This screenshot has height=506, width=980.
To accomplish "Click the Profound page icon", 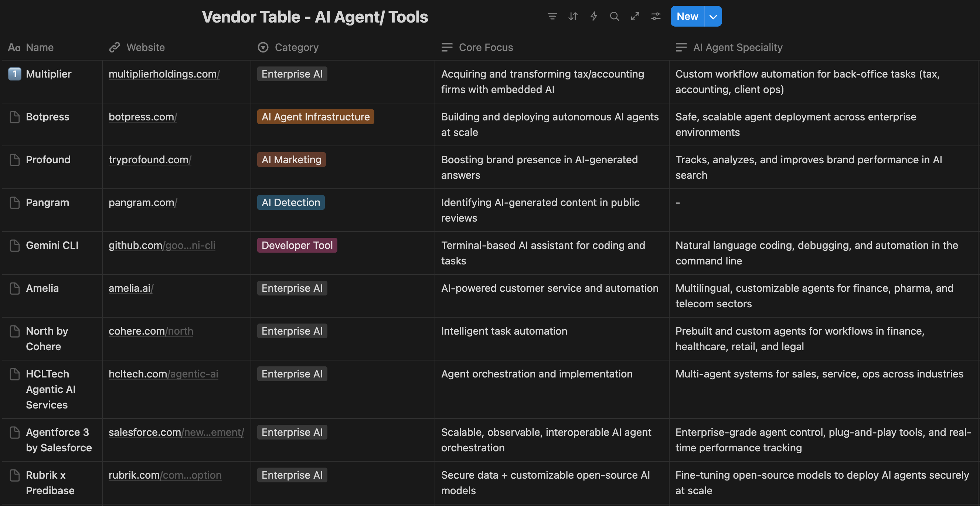I will [x=14, y=160].
